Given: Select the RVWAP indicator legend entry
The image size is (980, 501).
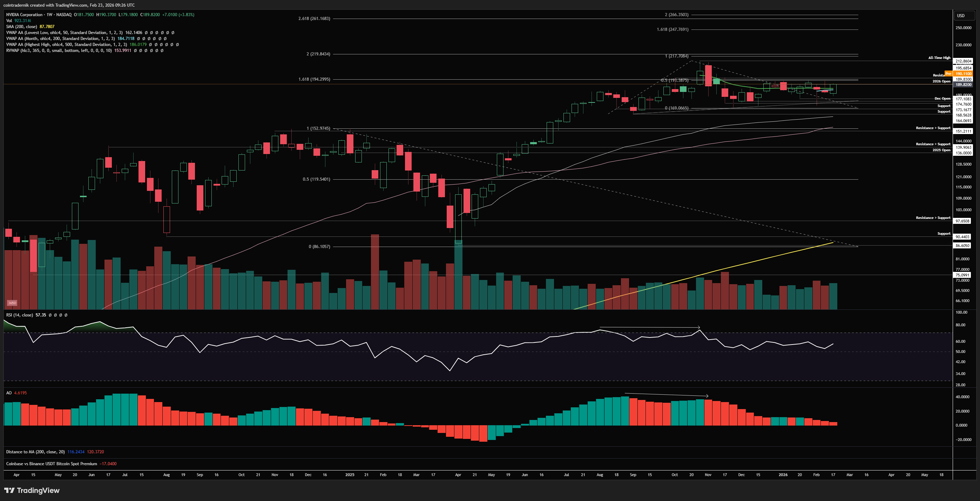Looking at the screenshot, I should [x=59, y=50].
